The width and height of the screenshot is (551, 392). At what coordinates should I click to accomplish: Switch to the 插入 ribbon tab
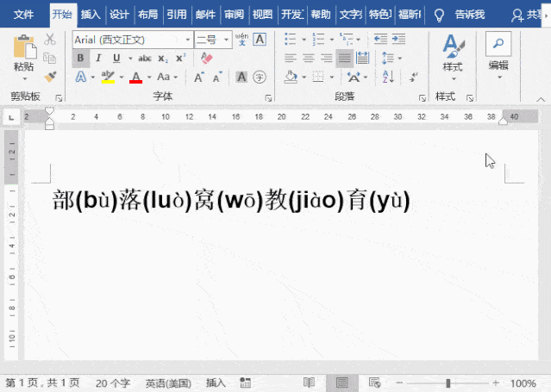pos(91,15)
